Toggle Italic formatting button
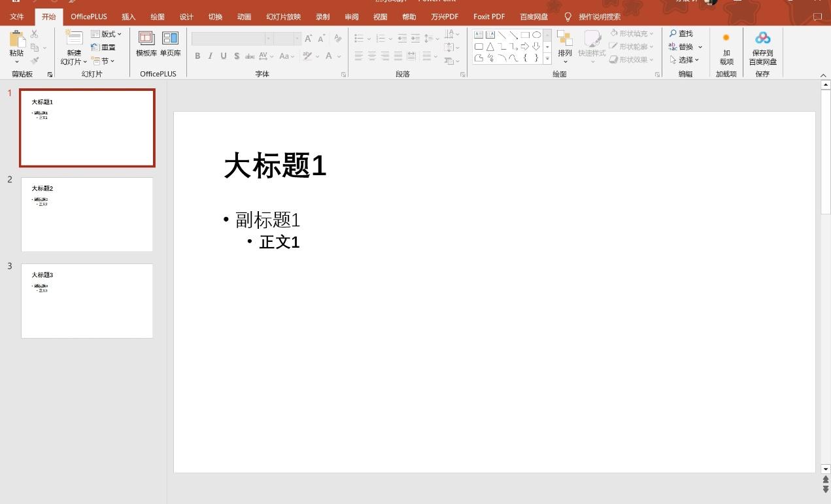Viewport: 831px width, 504px height. point(211,56)
